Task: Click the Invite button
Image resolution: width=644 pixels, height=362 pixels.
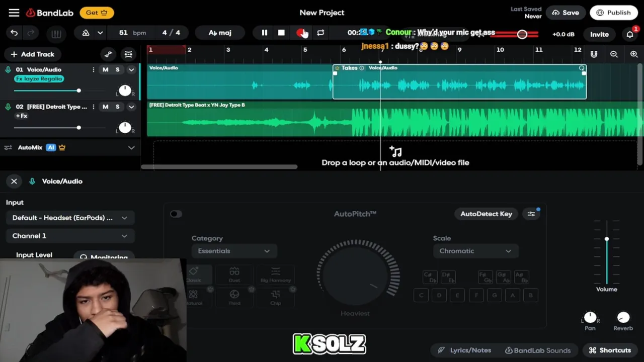Action: (x=599, y=34)
